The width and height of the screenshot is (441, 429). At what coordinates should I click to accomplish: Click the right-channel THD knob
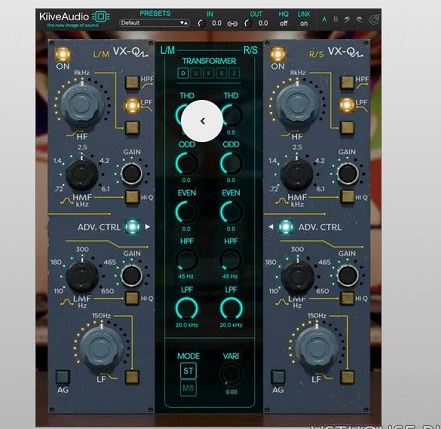[231, 115]
